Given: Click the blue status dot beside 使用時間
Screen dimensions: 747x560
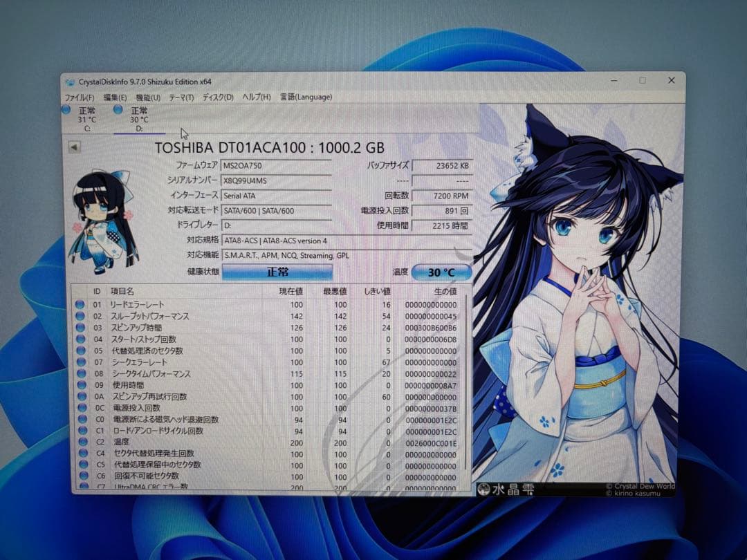Looking at the screenshot, I should 80,384.
